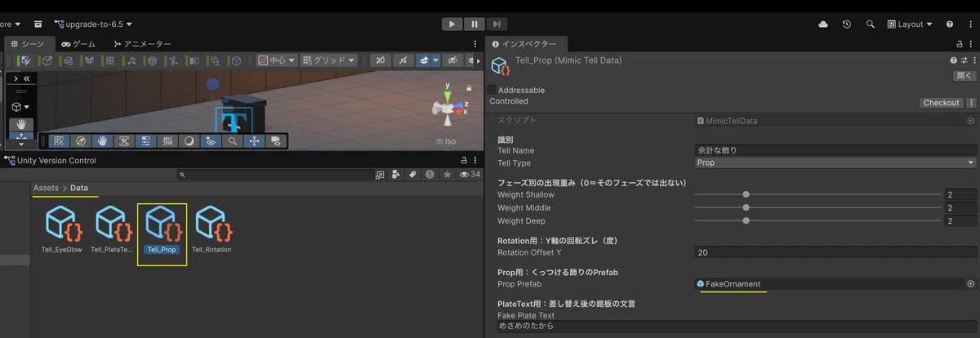Click the favorites star icon in project panel
980x338 pixels.
click(447, 175)
